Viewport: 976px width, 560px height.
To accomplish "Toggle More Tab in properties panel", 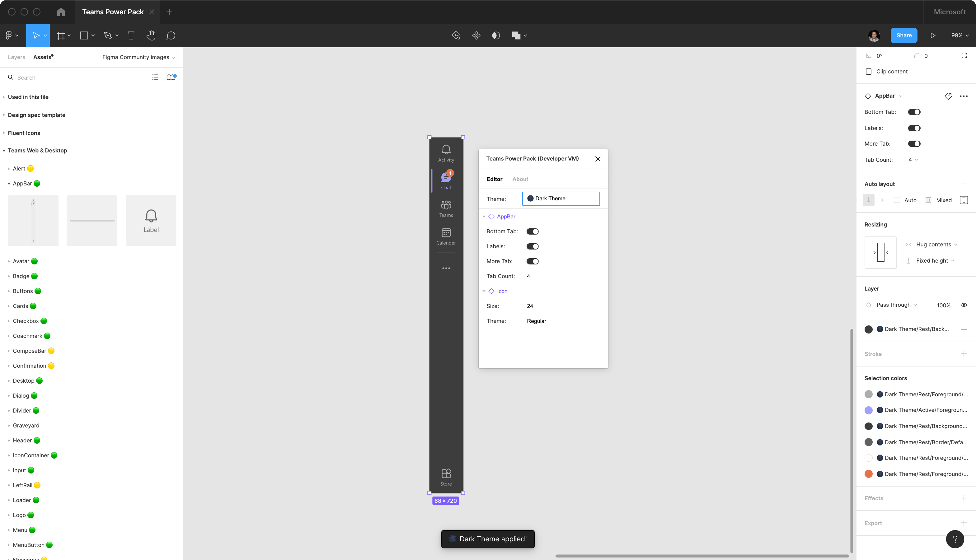I will coord(914,144).
